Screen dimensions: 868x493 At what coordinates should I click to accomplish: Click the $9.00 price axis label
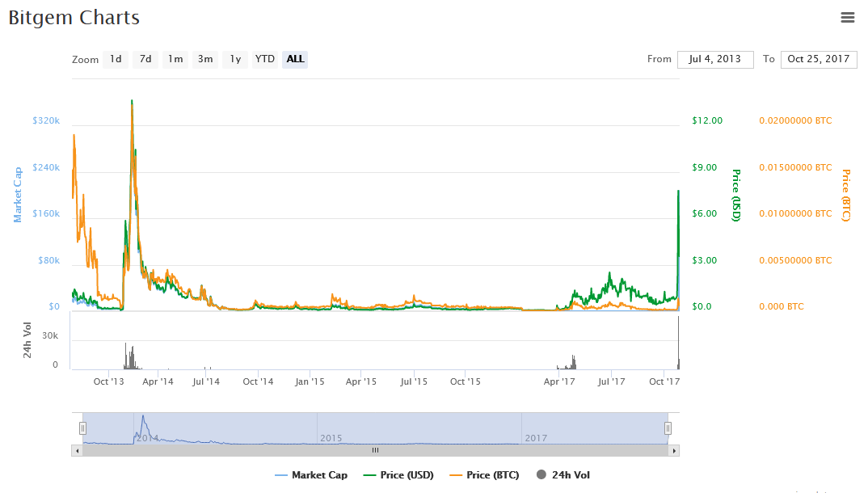704,167
